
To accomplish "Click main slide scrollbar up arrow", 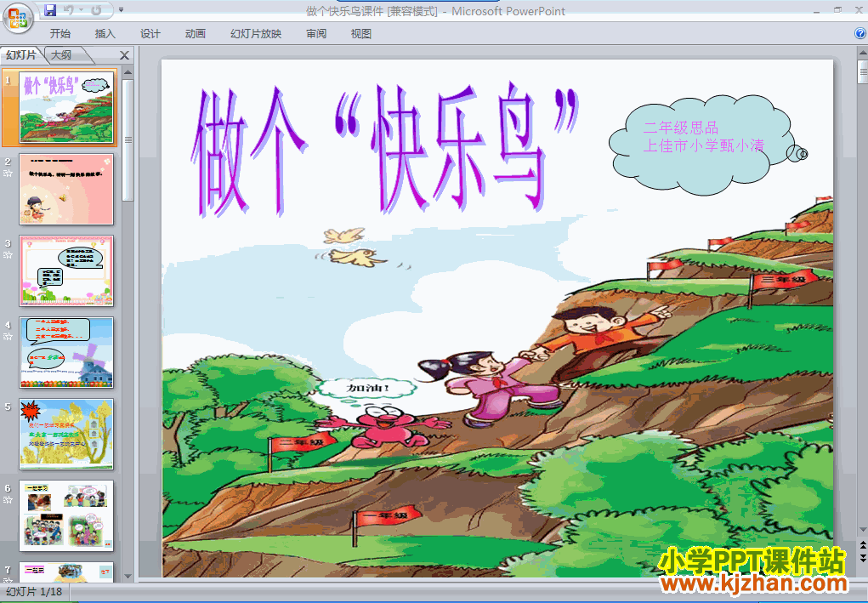I will coord(862,54).
